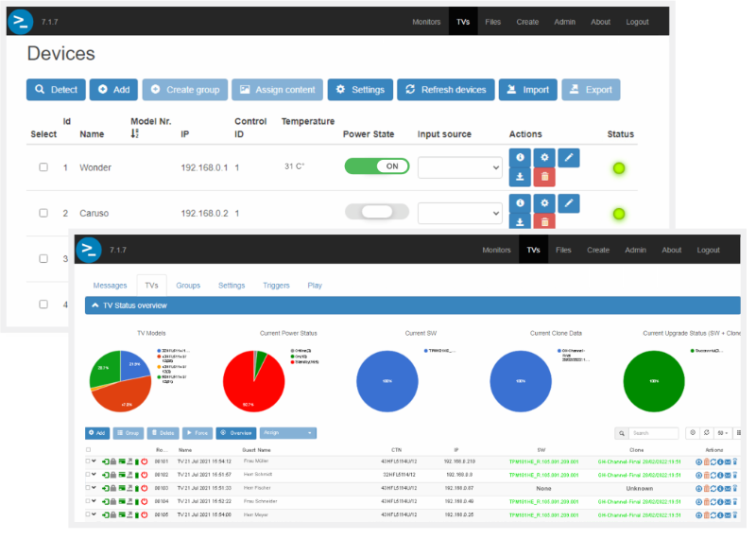The image size is (756, 540).
Task: Edit the Wonder device with pencil icon
Action: coord(569,157)
